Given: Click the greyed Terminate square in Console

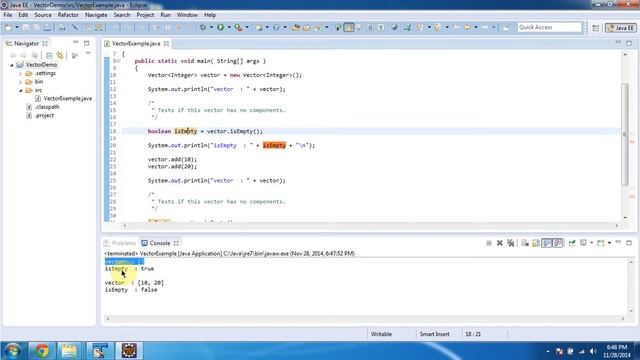Looking at the screenshot, I should point(489,243).
